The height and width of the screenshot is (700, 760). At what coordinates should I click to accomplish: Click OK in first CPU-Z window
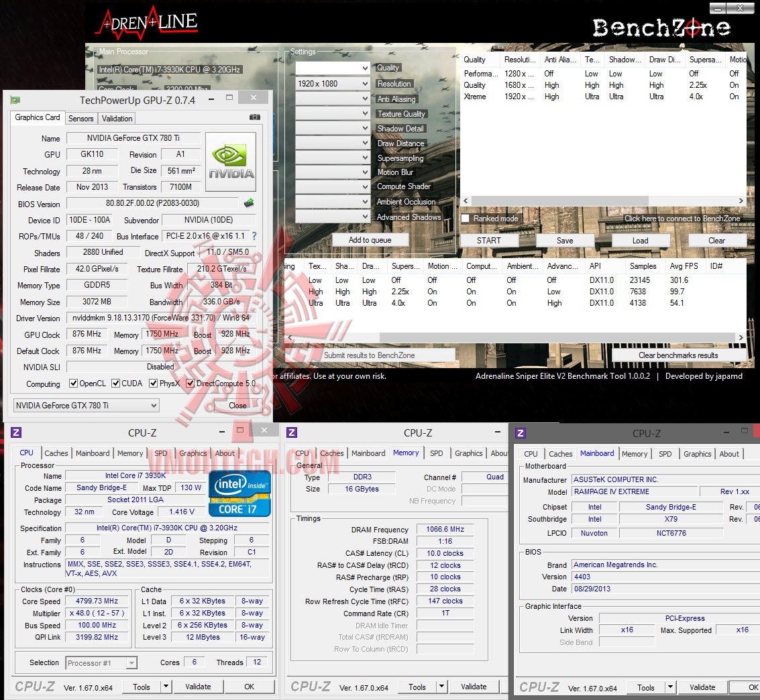coord(249,687)
